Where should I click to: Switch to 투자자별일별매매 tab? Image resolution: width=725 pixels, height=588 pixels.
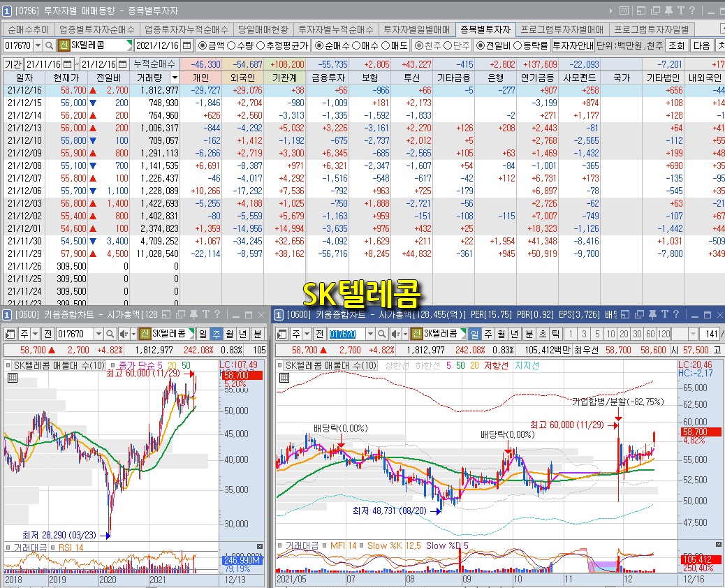[x=417, y=29]
